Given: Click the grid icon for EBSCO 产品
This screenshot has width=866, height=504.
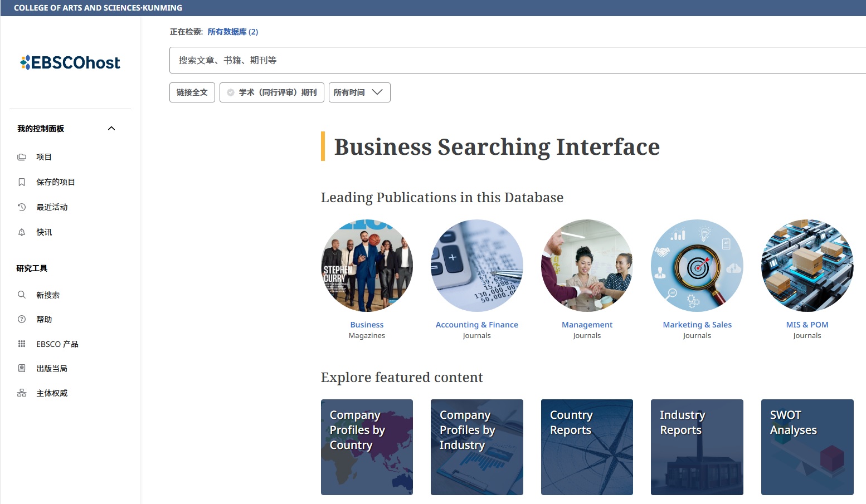Looking at the screenshot, I should point(22,344).
